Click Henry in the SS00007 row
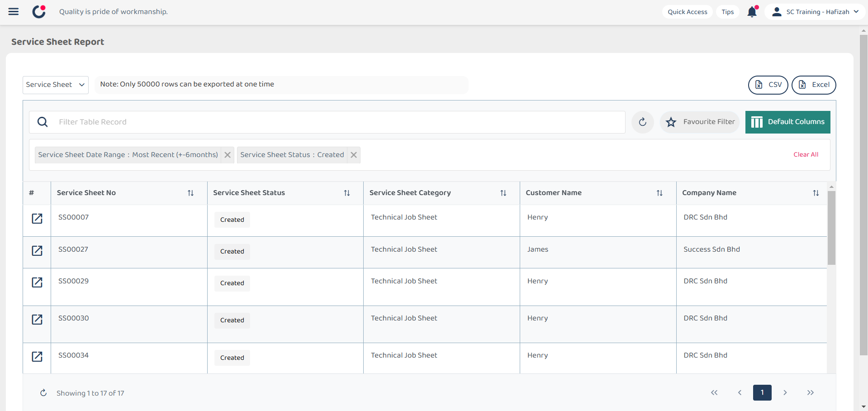The width and height of the screenshot is (868, 411). [537, 217]
